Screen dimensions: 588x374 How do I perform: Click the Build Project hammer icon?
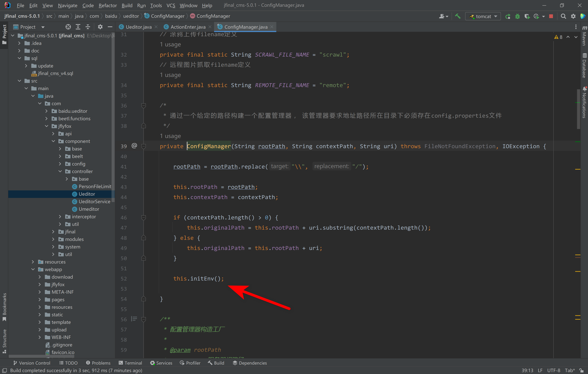click(x=458, y=16)
